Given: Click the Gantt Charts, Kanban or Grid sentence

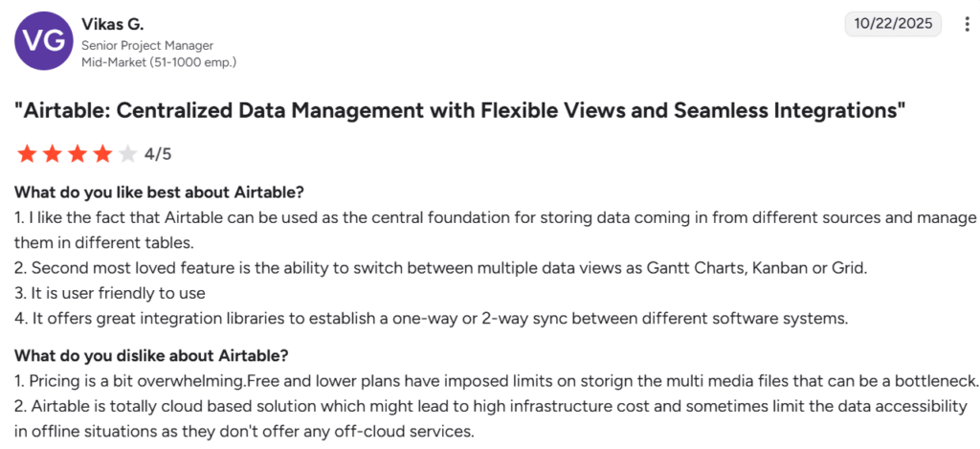Looking at the screenshot, I should [441, 268].
